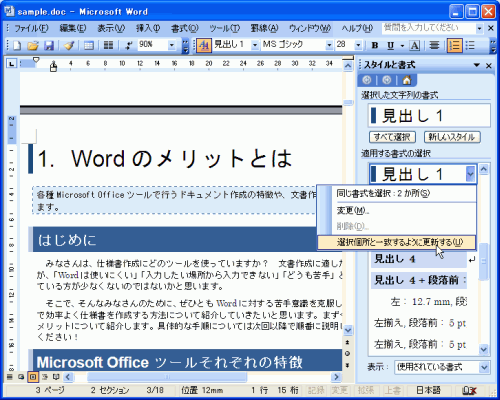
Task: Go back in the task pane
Action: 367,80
